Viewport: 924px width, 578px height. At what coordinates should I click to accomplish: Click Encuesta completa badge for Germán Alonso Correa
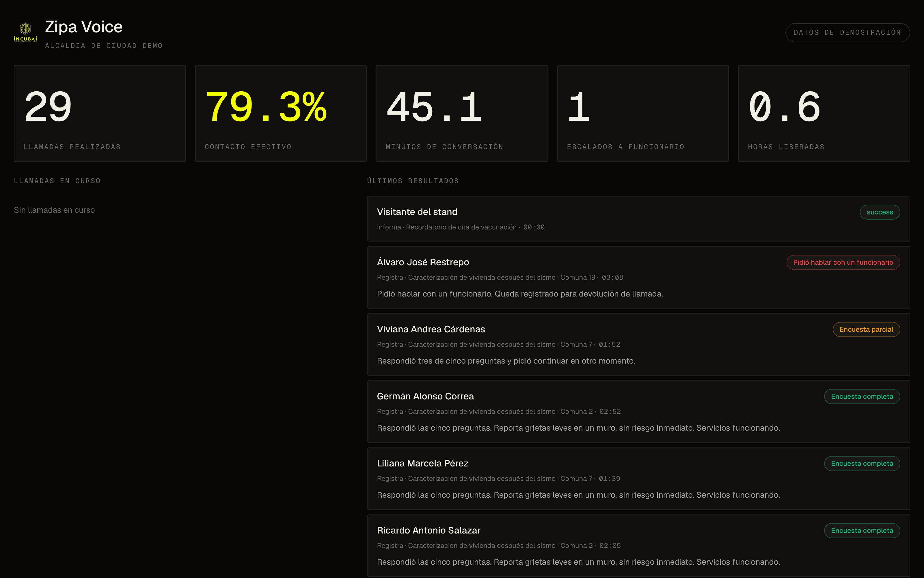[x=862, y=397]
